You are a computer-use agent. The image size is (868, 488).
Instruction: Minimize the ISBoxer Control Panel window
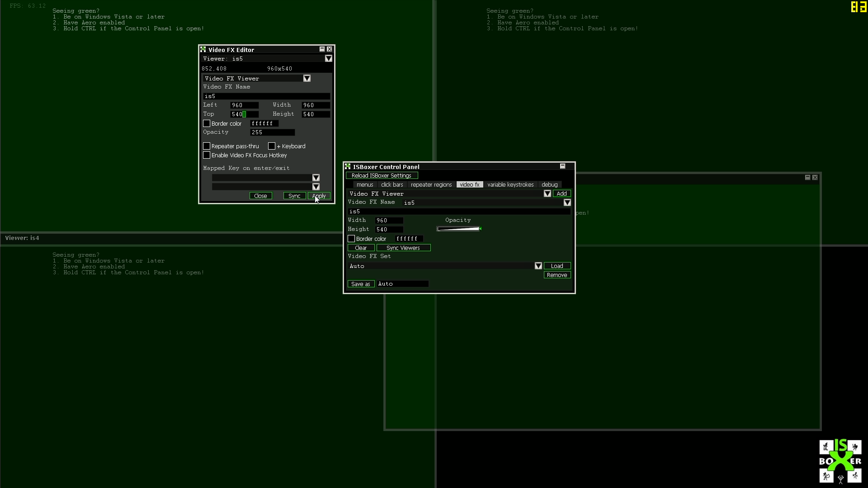click(563, 166)
